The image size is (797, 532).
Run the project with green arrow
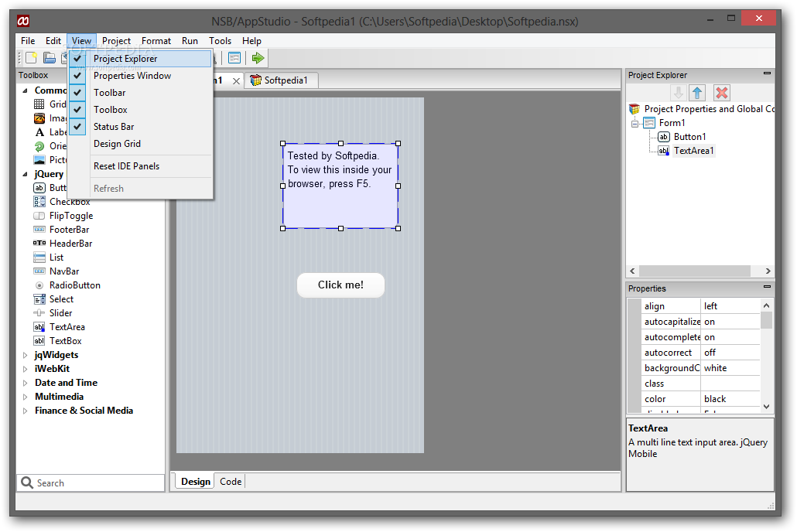click(x=258, y=58)
